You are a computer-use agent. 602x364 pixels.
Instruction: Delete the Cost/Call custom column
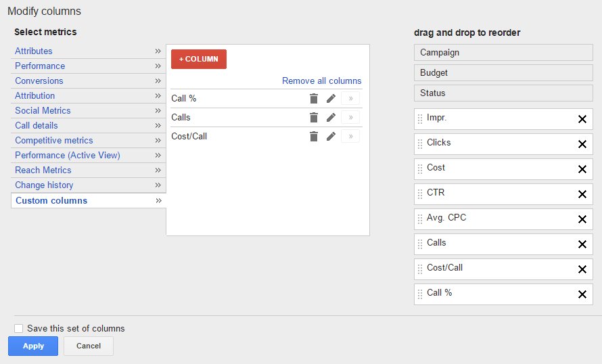coord(314,136)
